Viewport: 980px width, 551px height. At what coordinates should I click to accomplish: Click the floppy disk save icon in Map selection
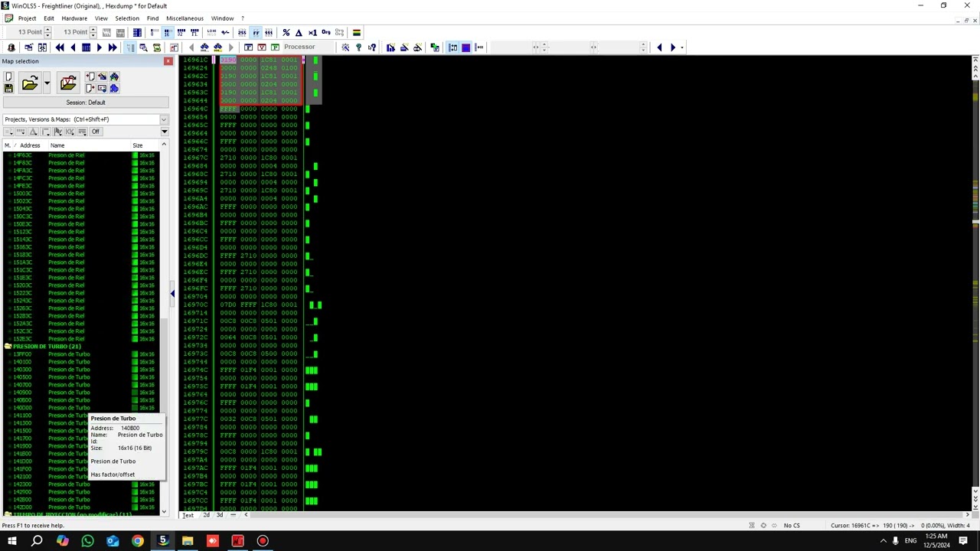click(x=8, y=89)
